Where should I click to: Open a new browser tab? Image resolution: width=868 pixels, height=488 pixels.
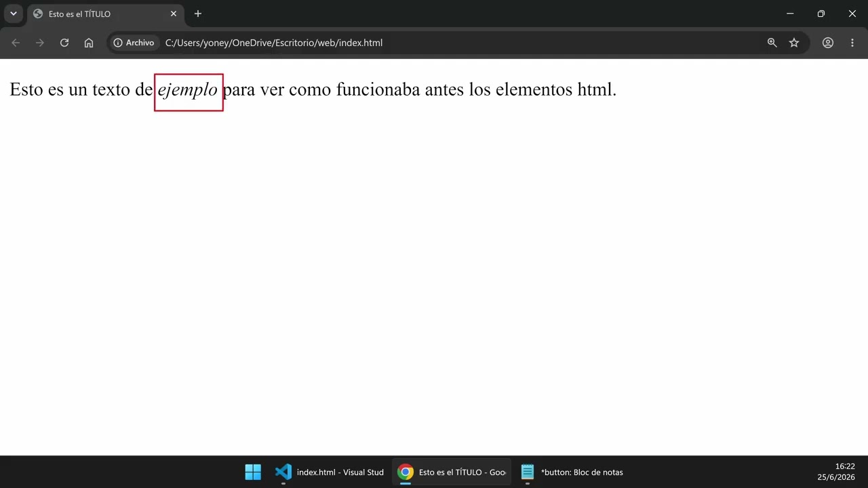198,14
